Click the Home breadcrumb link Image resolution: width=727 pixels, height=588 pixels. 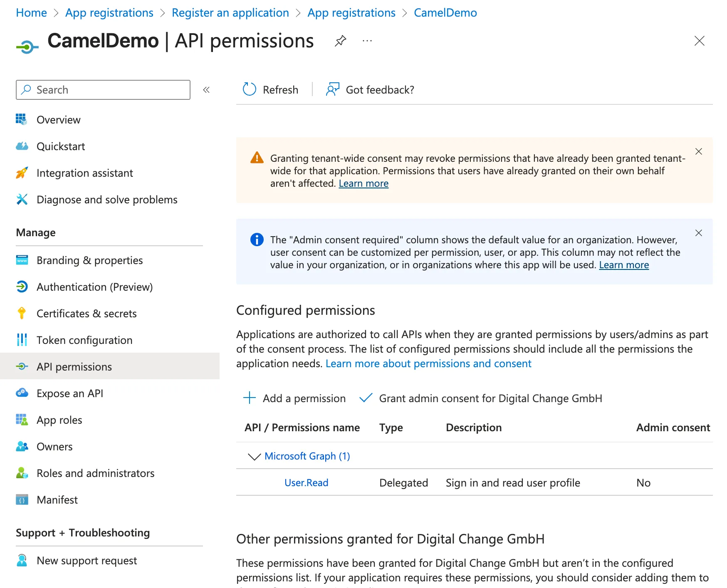[31, 13]
